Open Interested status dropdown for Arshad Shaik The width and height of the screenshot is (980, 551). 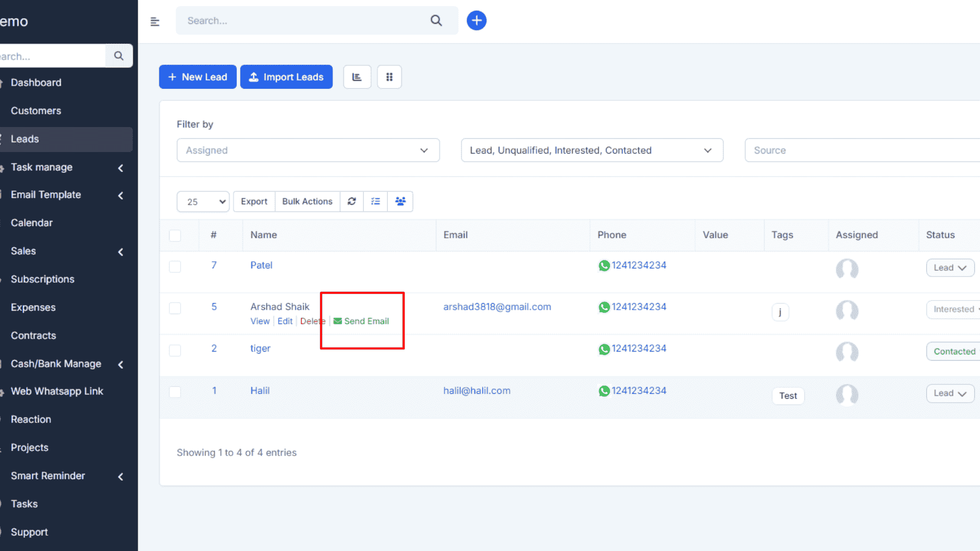[x=953, y=309]
